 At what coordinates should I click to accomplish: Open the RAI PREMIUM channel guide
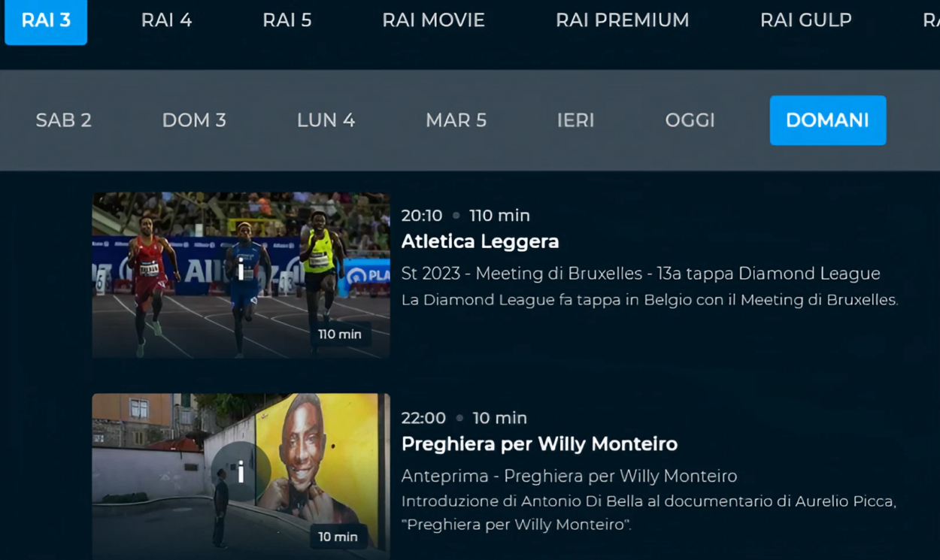click(x=622, y=20)
